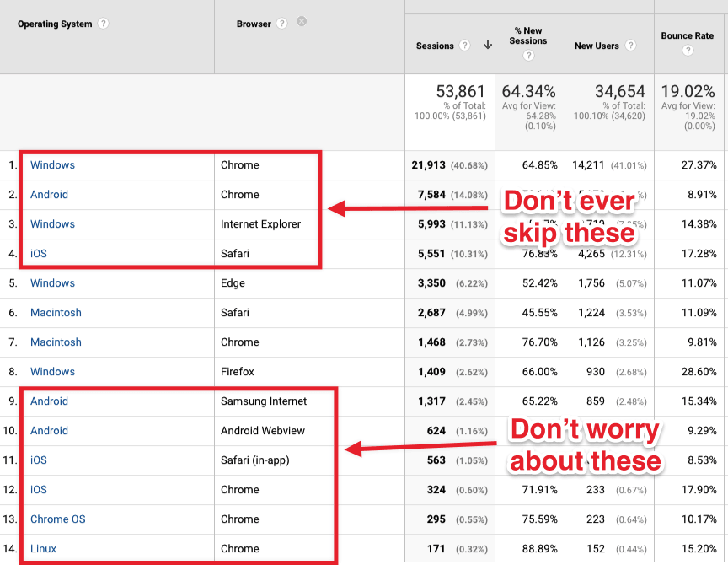The width and height of the screenshot is (728, 565).
Task: Click the 88.89% new sessions cell
Action: click(x=540, y=549)
